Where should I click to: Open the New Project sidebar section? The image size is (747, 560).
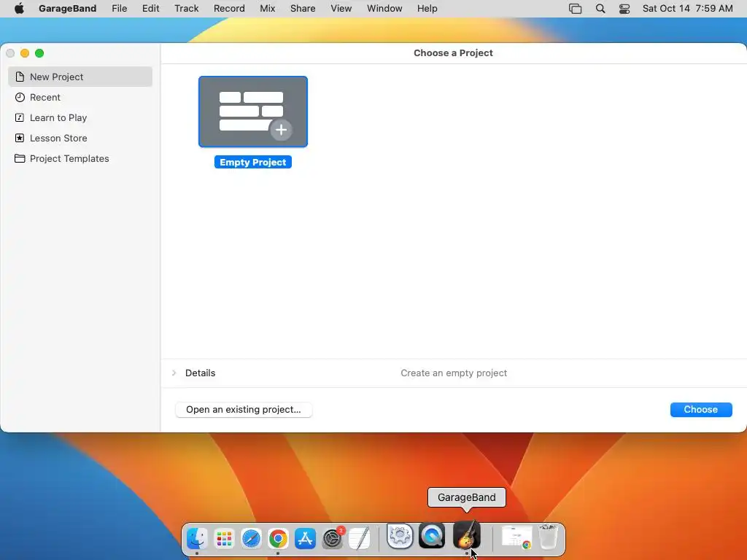pos(80,77)
